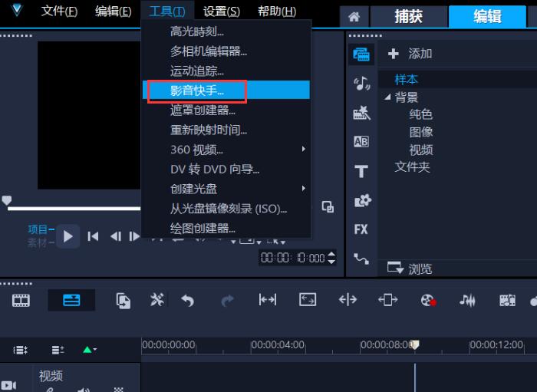This screenshot has height=392, width=537.
Task: Switch to 项目 (project) playback mode
Action: [x=39, y=229]
